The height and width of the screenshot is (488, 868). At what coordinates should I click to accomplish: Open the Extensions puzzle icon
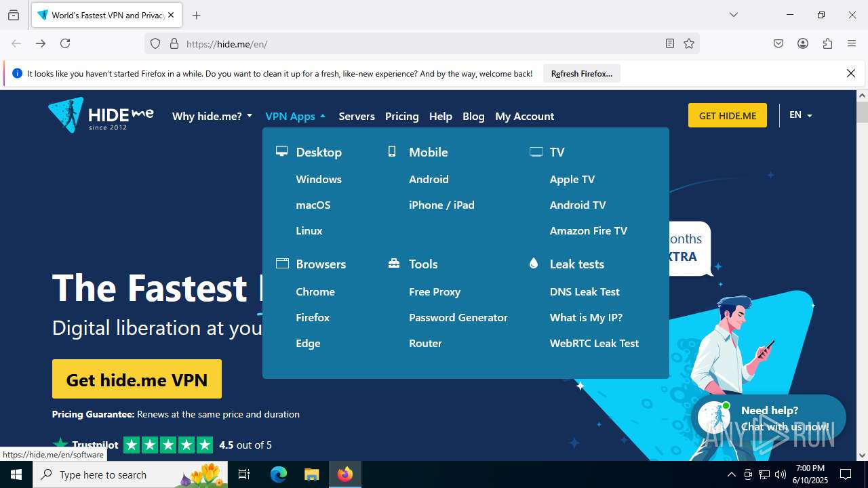click(x=827, y=43)
